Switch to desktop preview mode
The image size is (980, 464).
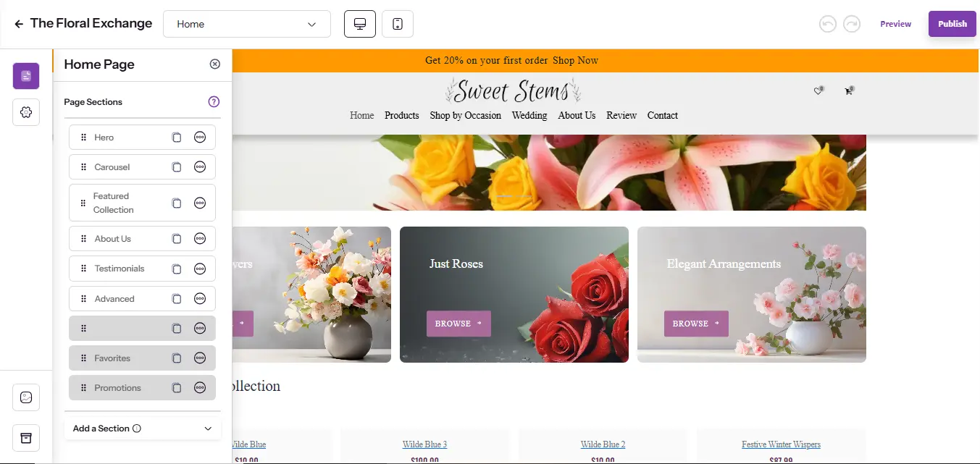coord(360,24)
